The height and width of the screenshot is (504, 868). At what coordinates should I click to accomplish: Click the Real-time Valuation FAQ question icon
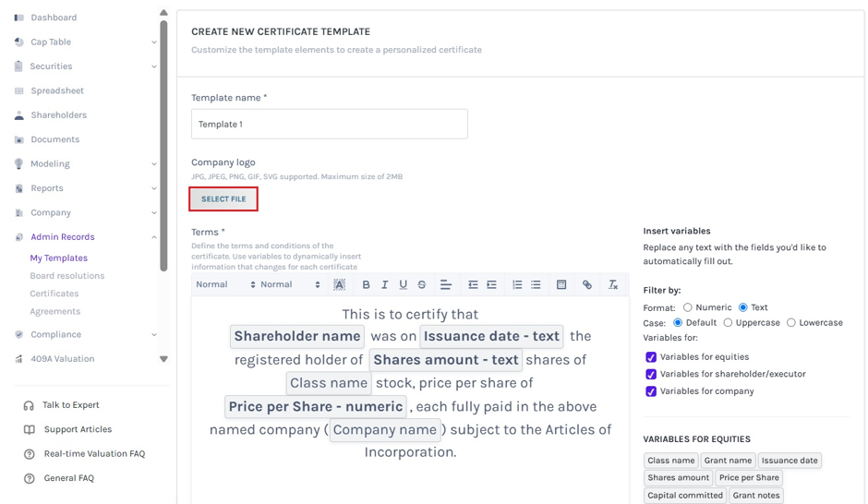pos(30,454)
